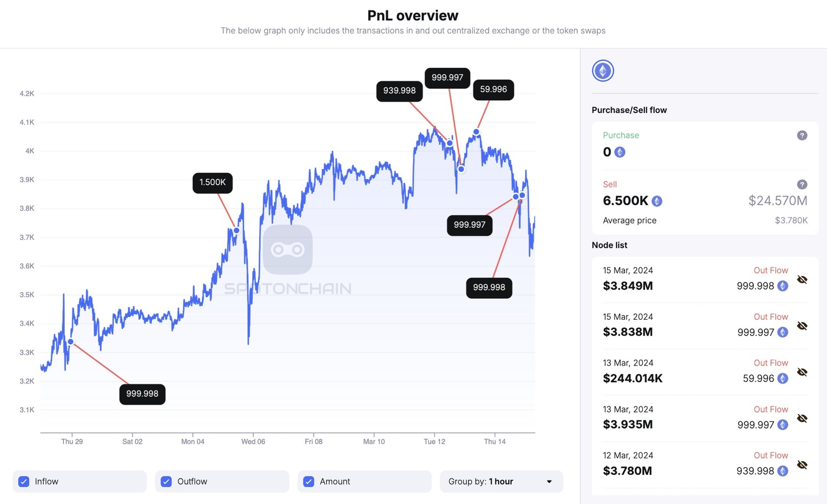Screen dimensions: 827x504
Task: Click the SpotOnChain watermark logo on the chart
Action: pyautogui.click(x=289, y=249)
